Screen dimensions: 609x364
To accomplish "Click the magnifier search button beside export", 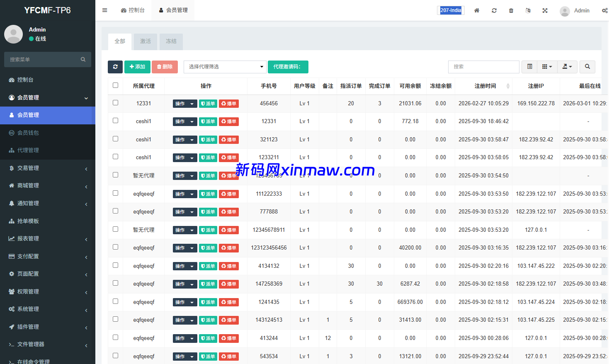I will click(587, 67).
